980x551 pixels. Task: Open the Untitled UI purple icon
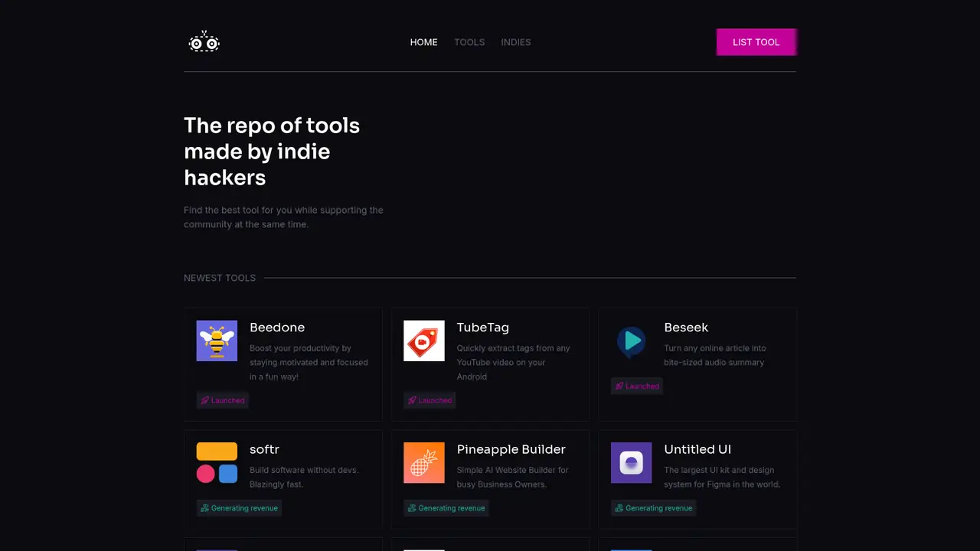[x=632, y=463]
